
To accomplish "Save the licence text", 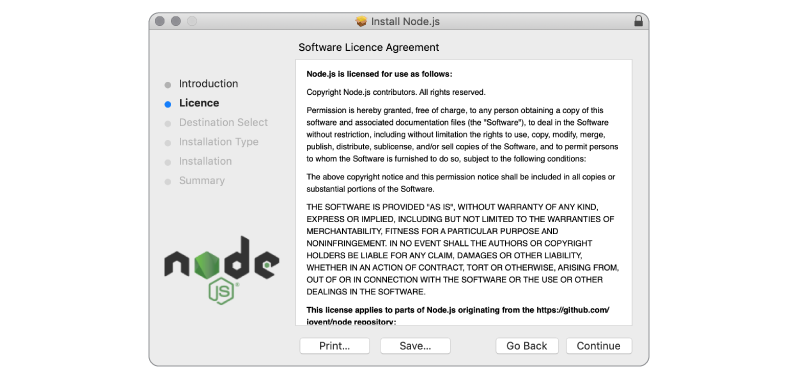I will [x=415, y=346].
